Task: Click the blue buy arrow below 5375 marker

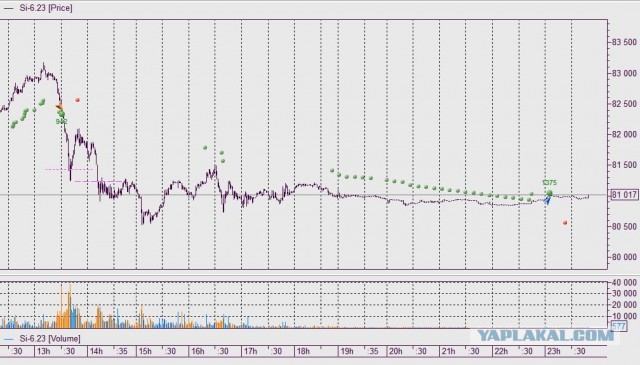Action: coord(547,200)
